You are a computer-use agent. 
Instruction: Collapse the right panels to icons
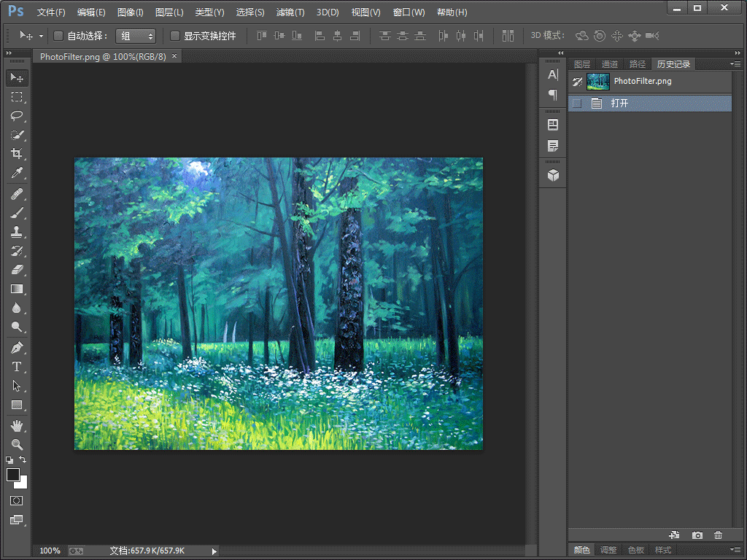(738, 52)
